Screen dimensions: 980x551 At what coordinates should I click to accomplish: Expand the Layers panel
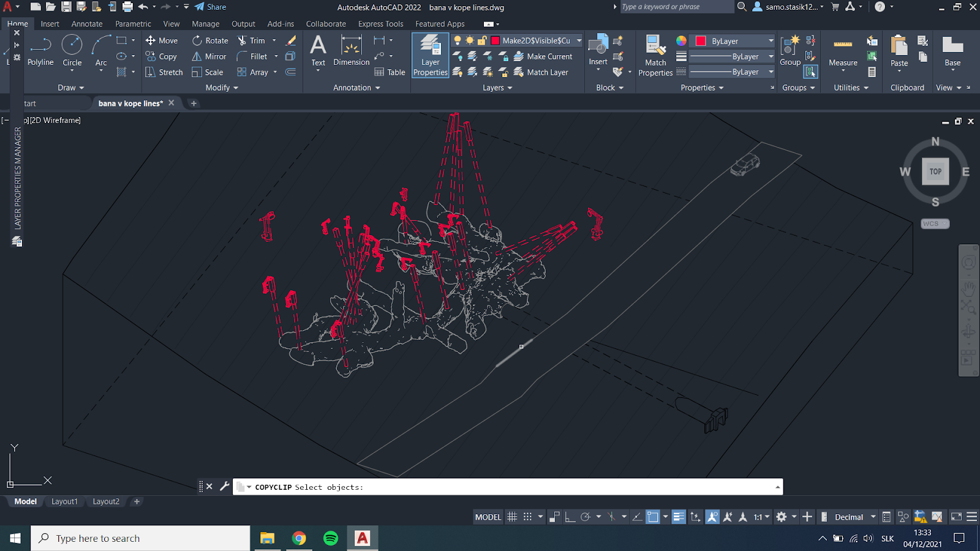tap(497, 88)
